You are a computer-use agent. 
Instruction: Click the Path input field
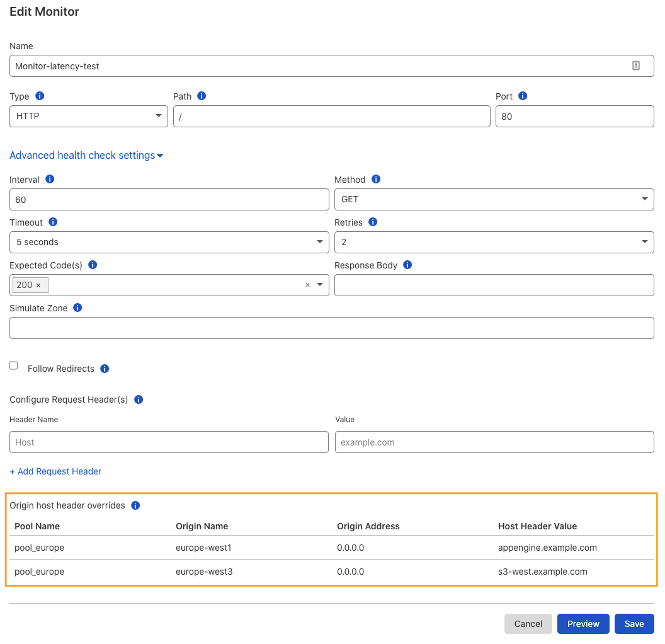pyautogui.click(x=332, y=116)
